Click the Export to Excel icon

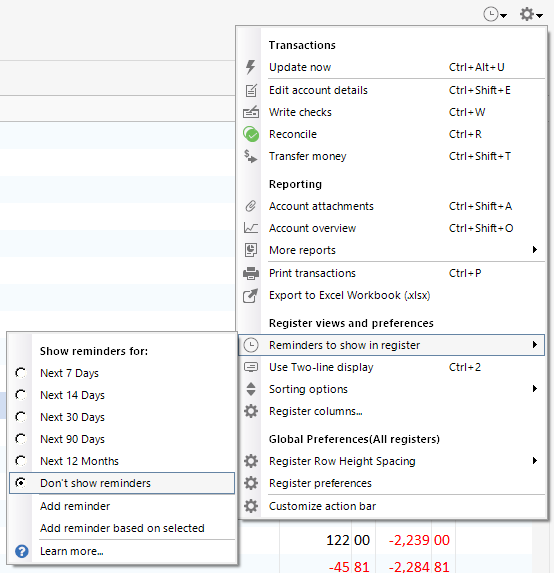[251, 296]
